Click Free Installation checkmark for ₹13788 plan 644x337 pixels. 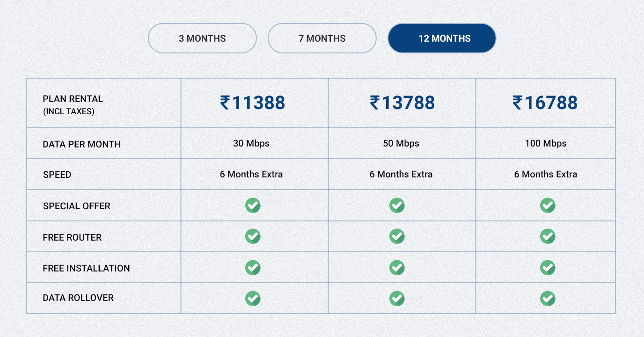point(397,267)
